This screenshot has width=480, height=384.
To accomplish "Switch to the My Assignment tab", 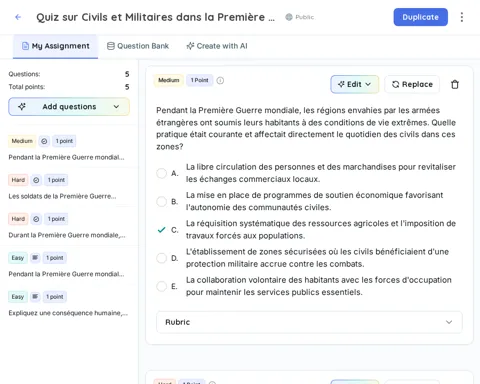I will point(56,46).
